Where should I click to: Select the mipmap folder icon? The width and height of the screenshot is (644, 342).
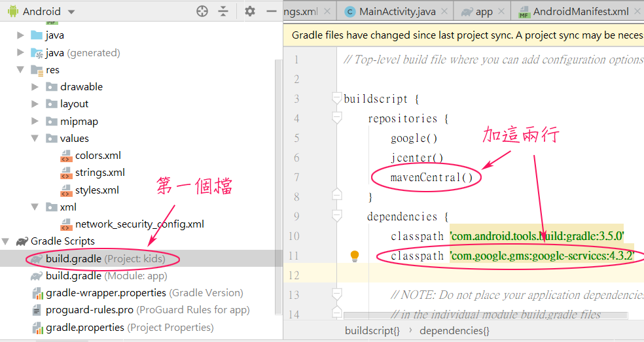[x=52, y=121]
